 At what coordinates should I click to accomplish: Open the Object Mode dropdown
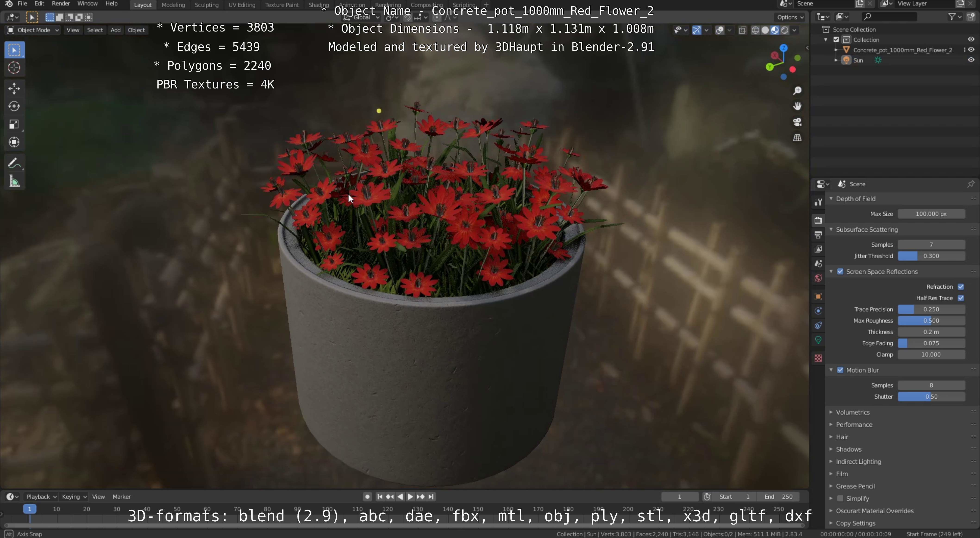tap(33, 30)
